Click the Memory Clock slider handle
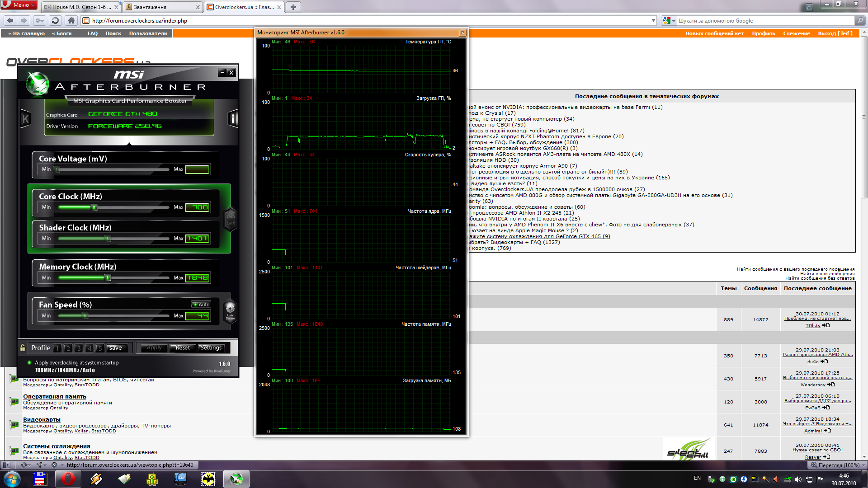868x488 pixels. (108, 278)
